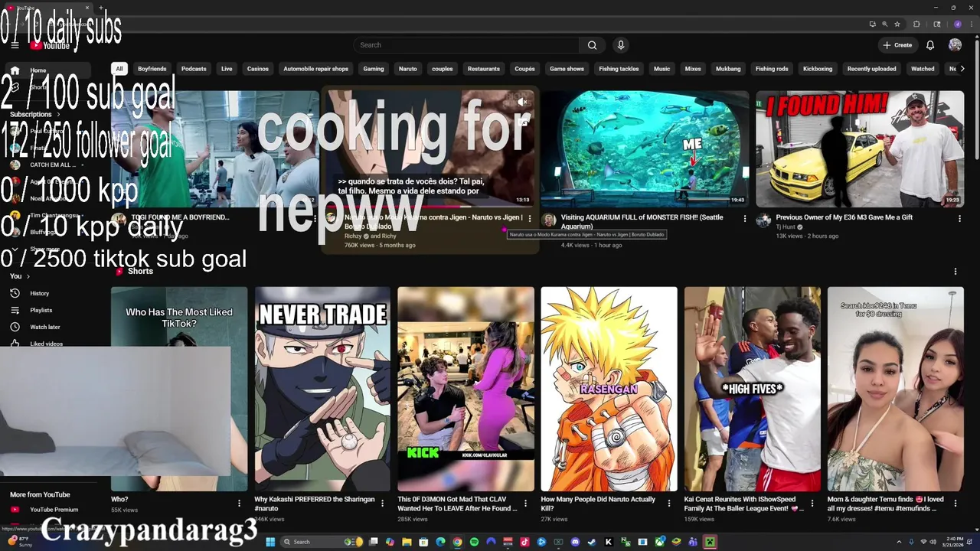980x551 pixels.
Task: Open Minecraft from the taskbar
Action: point(710,542)
